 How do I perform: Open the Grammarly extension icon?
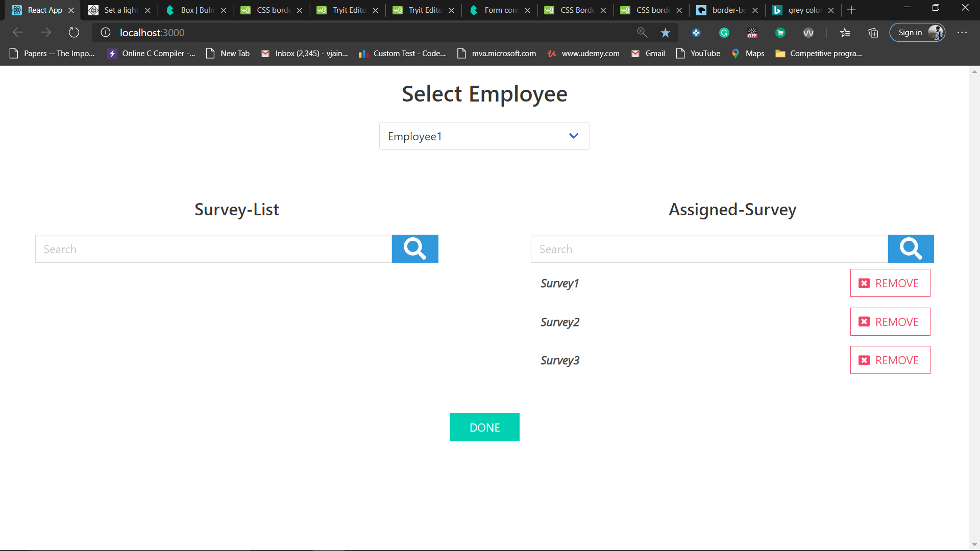click(724, 33)
